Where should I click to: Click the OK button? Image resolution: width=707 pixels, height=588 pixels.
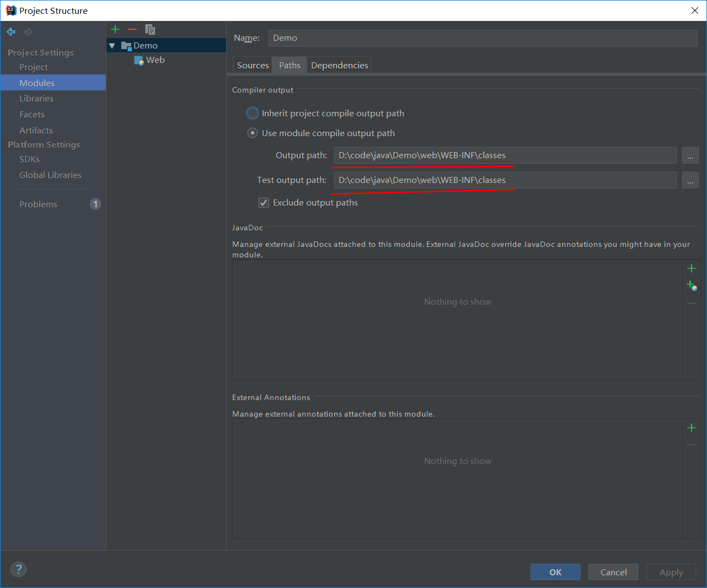point(555,572)
